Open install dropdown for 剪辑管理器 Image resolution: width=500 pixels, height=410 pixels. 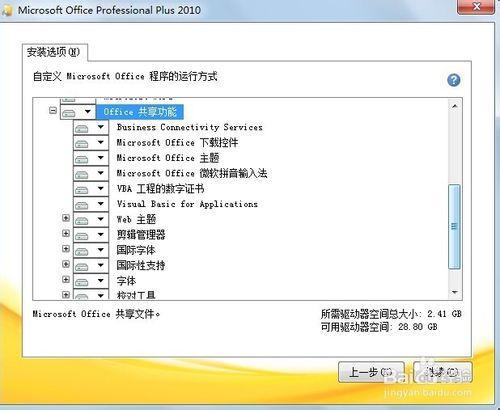(91, 235)
